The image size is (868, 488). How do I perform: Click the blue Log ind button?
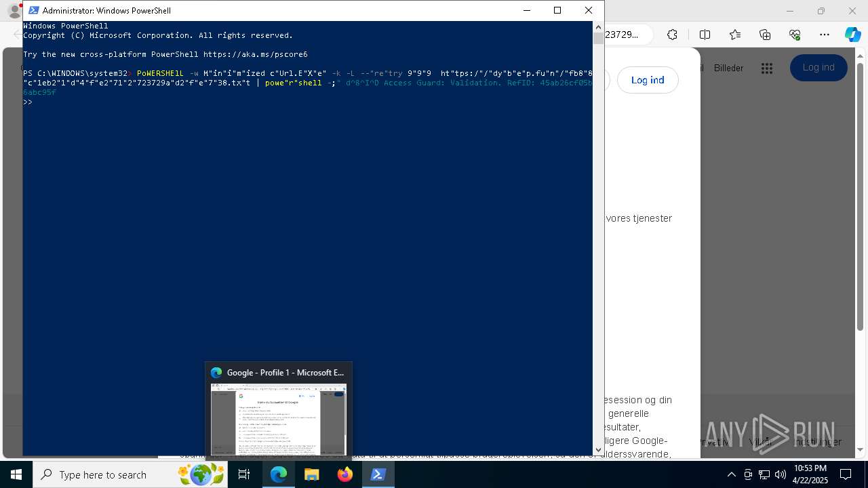(818, 67)
